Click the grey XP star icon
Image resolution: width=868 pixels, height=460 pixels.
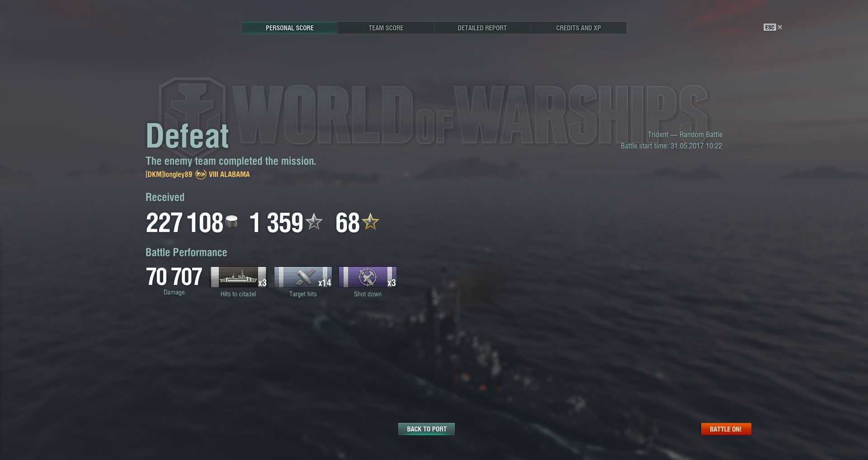[x=314, y=222]
